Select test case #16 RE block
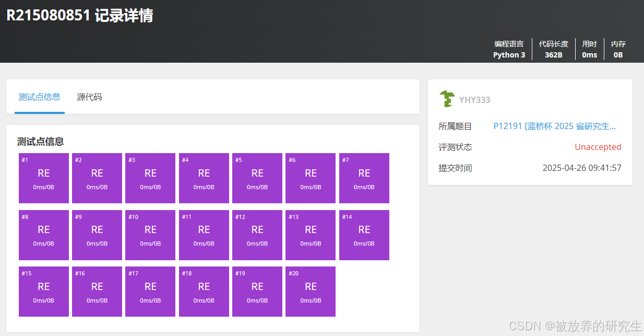This screenshot has width=644, height=336. (97, 292)
